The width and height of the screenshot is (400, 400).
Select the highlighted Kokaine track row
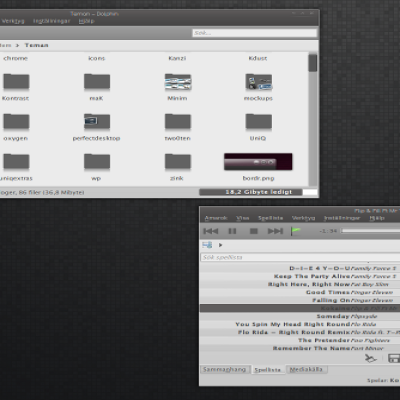(x=300, y=308)
